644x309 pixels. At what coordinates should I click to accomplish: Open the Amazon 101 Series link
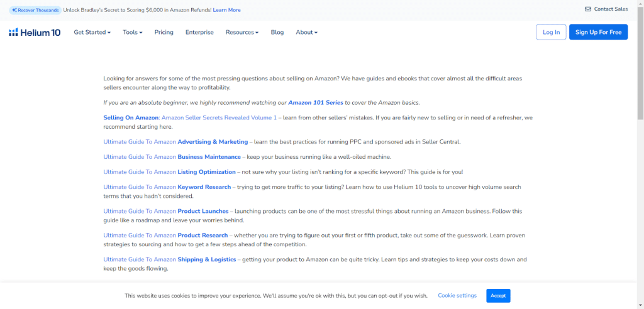(x=316, y=102)
